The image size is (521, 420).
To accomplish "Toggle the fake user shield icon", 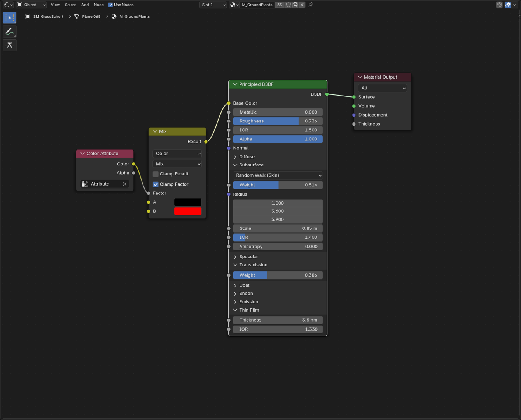I will click(288, 5).
